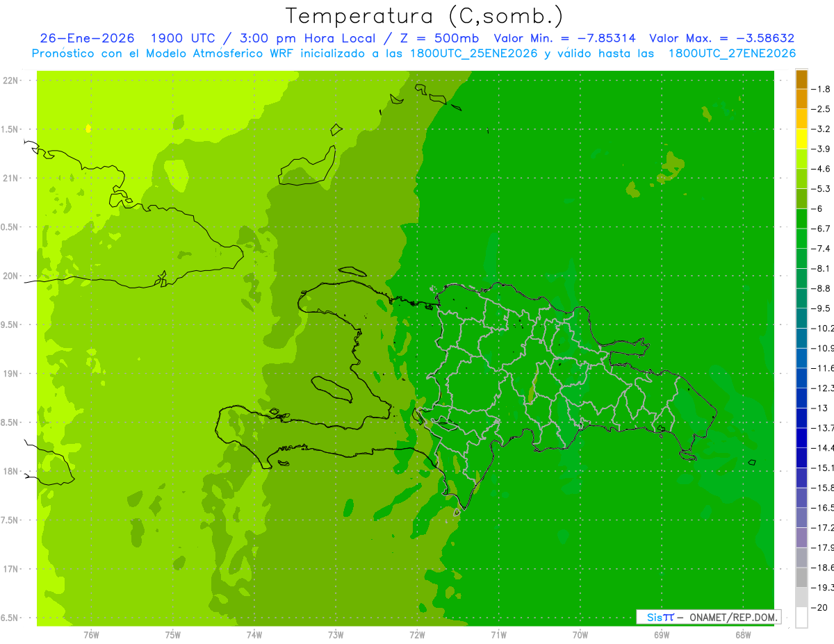Image resolution: width=834 pixels, height=644 pixels.
Task: Click the '-5.3' colorbar value
Action: tap(821, 188)
